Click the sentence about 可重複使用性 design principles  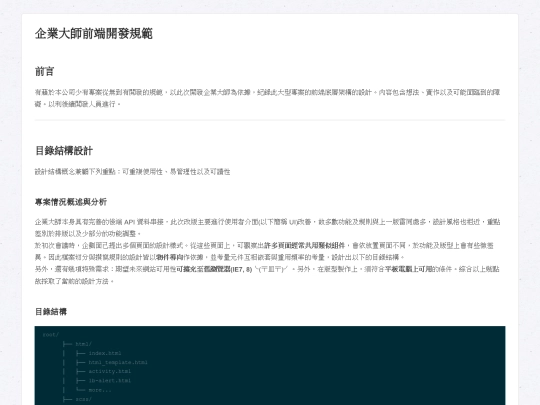[x=133, y=172]
